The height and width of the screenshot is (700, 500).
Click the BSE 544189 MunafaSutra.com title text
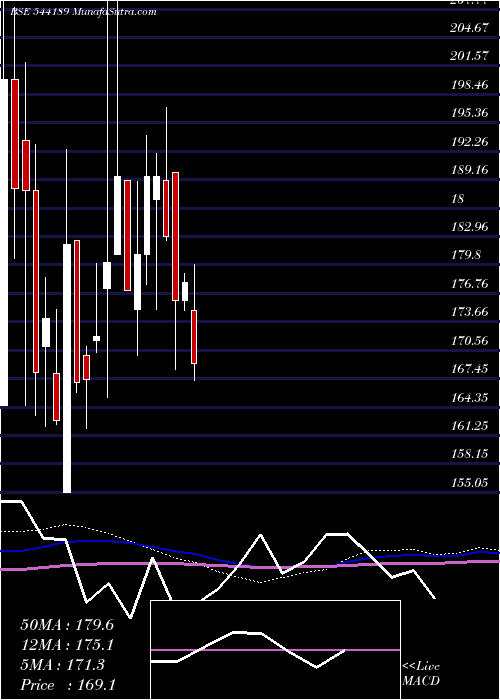(x=83, y=12)
